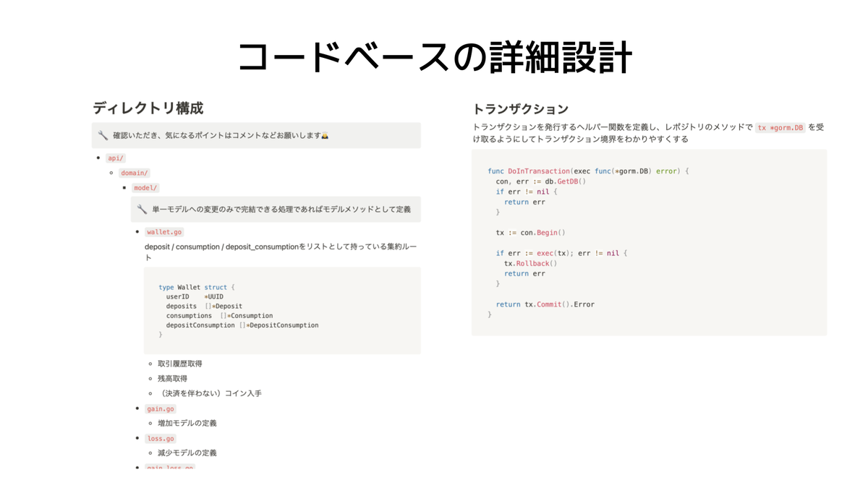
Task: Select the model/ directory tag
Action: (x=145, y=188)
